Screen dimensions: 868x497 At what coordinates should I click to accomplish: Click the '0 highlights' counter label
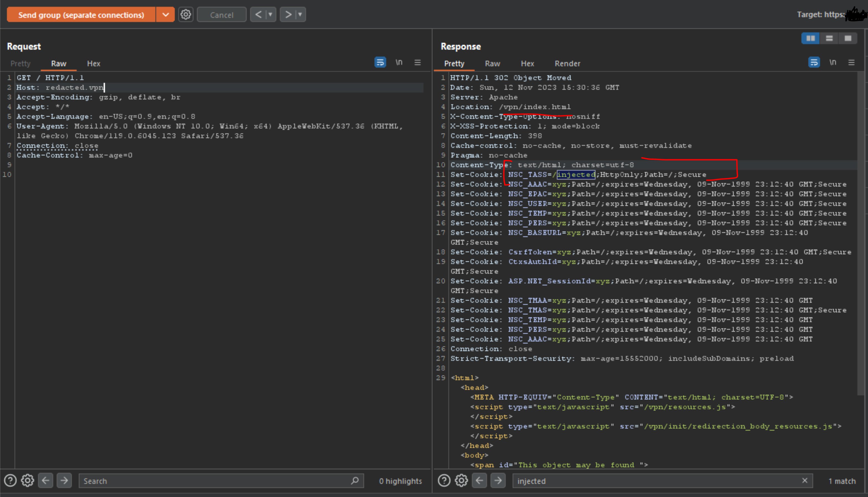(400, 481)
